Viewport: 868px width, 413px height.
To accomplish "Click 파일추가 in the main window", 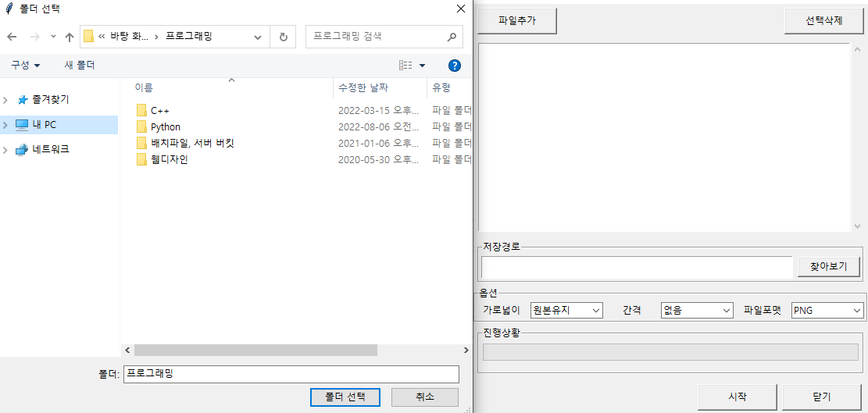I will [517, 22].
